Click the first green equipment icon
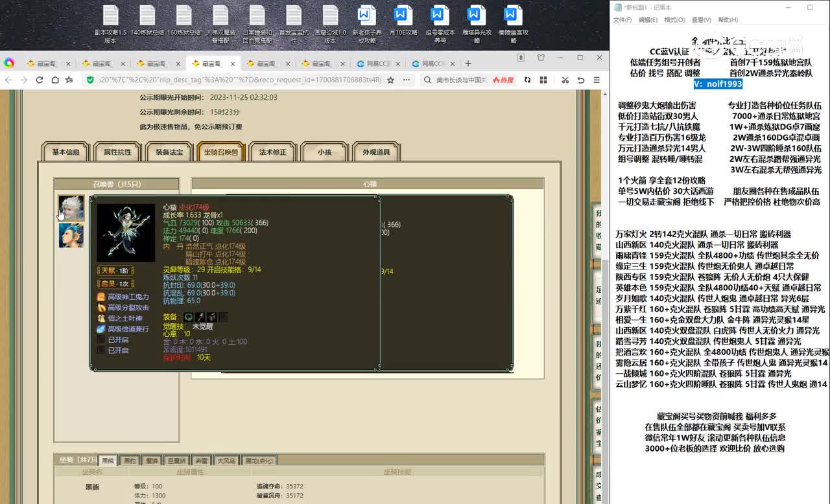 coord(188,317)
